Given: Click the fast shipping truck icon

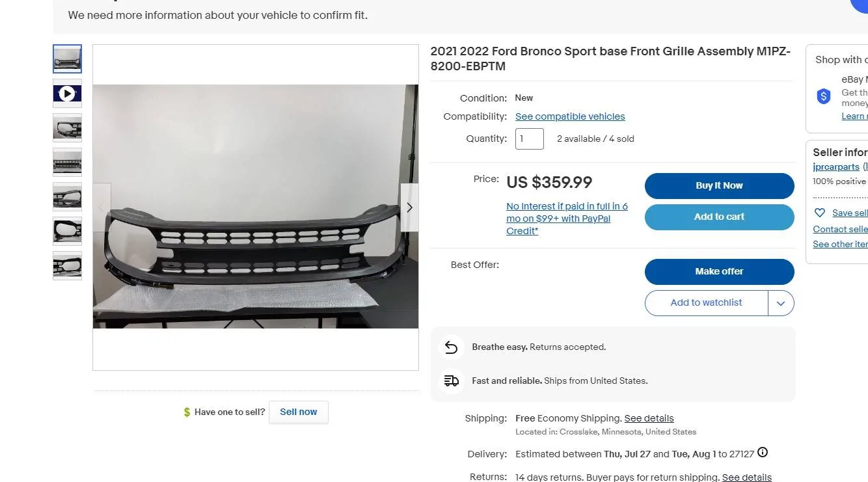Looking at the screenshot, I should [x=451, y=381].
